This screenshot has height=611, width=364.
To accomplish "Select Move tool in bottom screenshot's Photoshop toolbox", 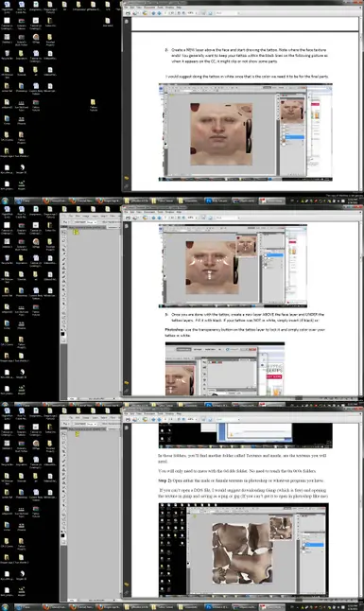I will 64,434.
